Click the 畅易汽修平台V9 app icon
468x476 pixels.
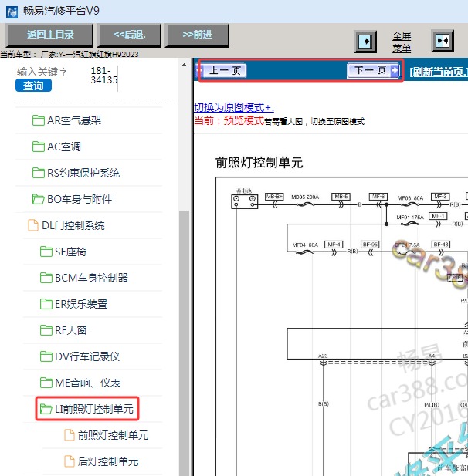click(12, 12)
